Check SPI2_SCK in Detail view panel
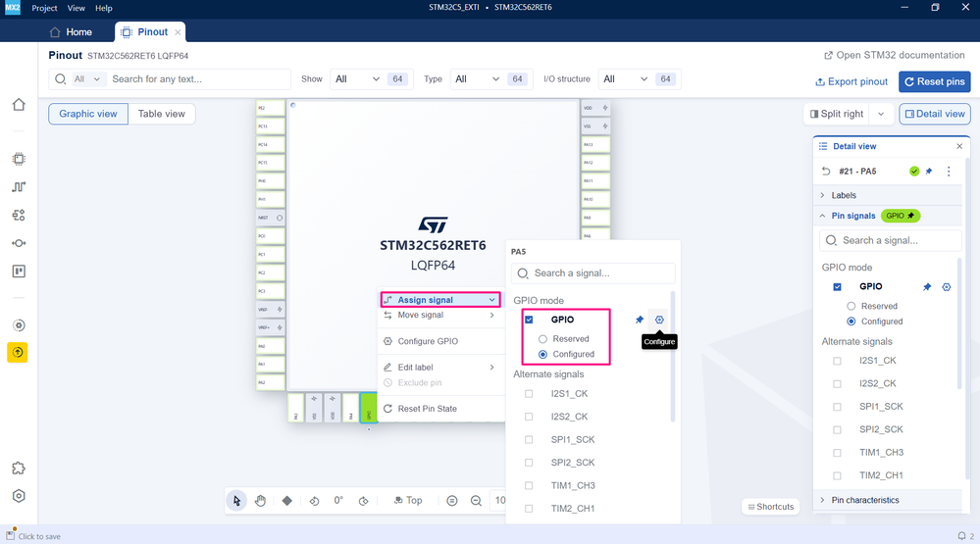This screenshot has height=544, width=980. [837, 429]
